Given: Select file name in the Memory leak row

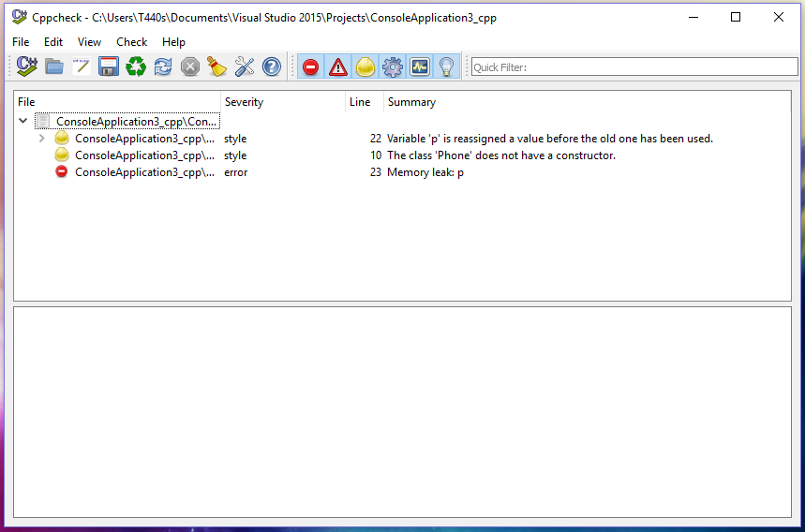Looking at the screenshot, I should (144, 172).
